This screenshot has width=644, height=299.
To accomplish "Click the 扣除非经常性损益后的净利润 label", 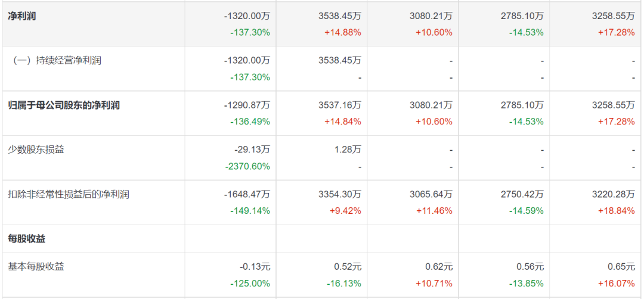I will click(69, 194).
